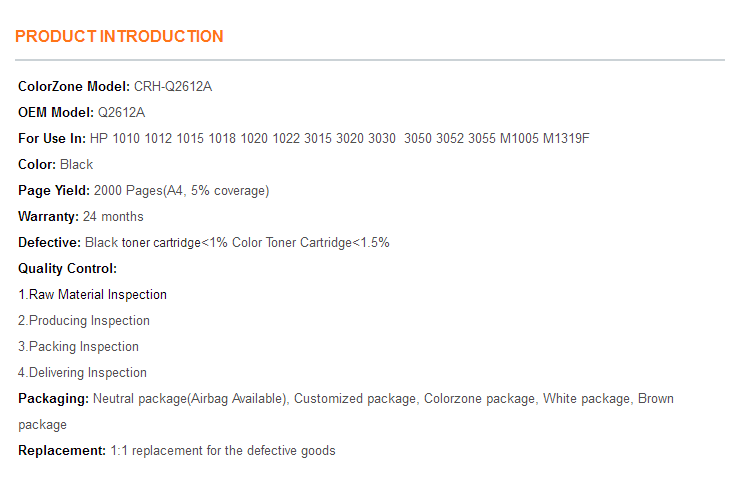Click the Page Yield label
This screenshot has height=496, width=752.
click(x=54, y=190)
